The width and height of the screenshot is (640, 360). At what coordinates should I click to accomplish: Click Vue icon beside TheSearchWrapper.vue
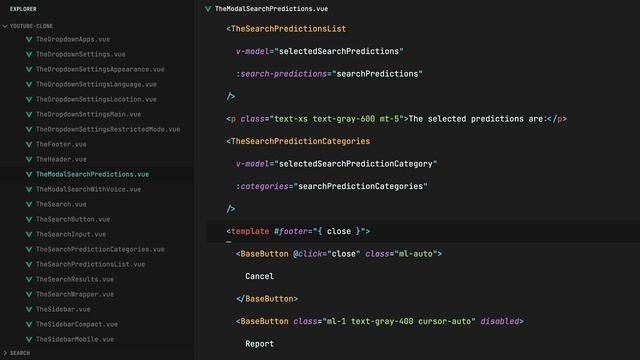coord(29,294)
